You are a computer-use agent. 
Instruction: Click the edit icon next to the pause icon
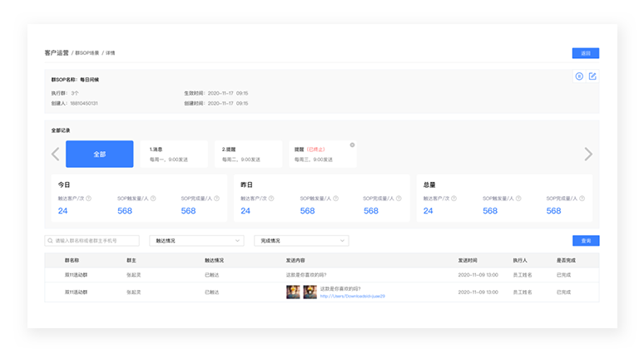point(592,76)
